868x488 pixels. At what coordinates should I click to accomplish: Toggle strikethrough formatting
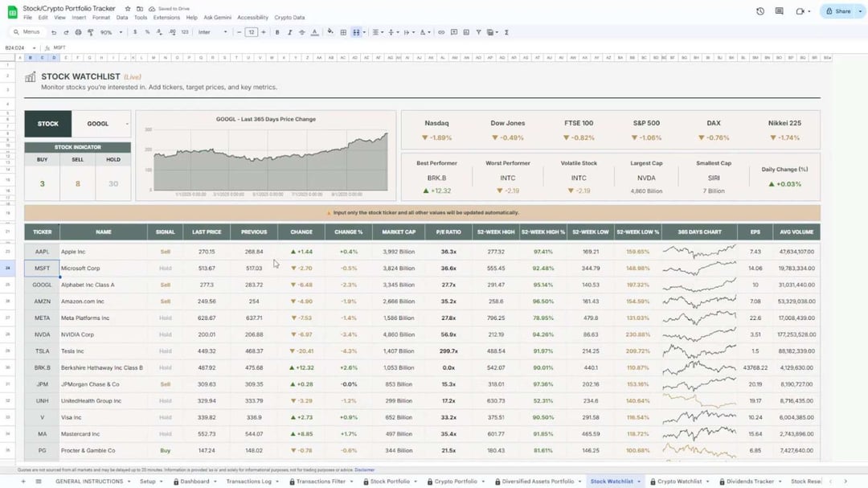pos(301,32)
